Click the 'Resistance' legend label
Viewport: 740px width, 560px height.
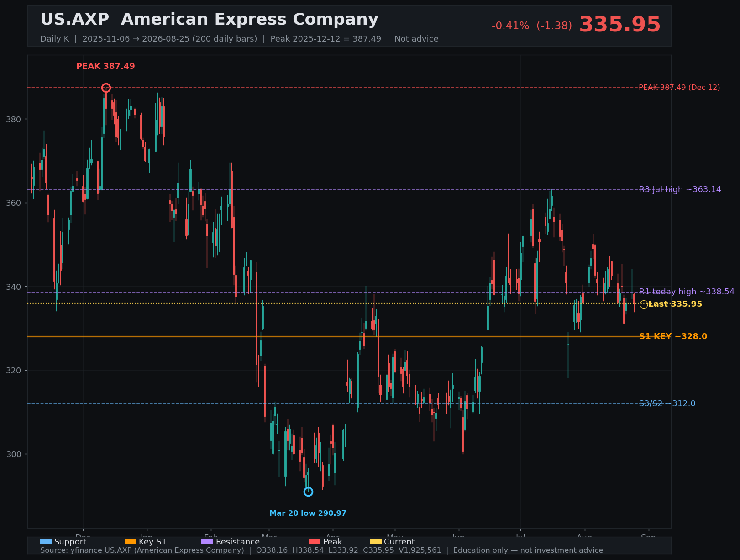(x=237, y=542)
